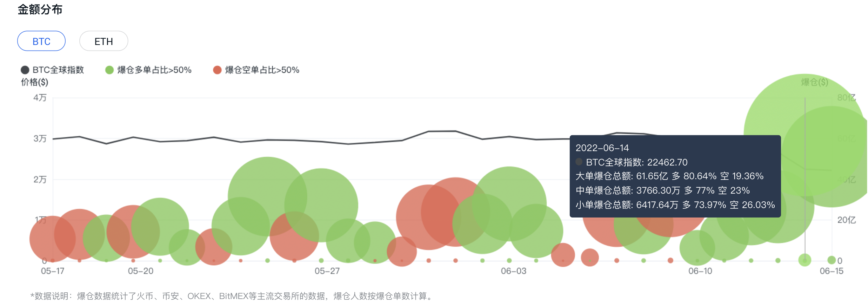Click the 金额分布 section title
868x305 pixels.
(x=40, y=9)
